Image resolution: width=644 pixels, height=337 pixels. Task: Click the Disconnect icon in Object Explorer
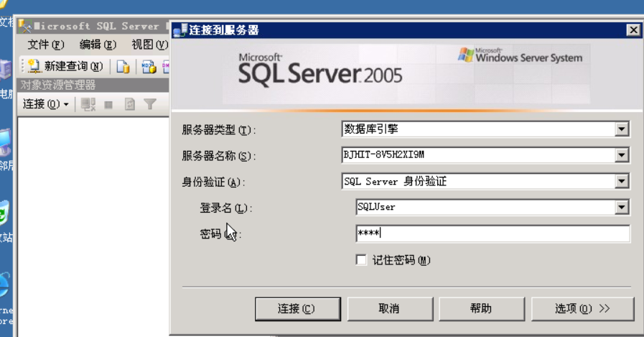pyautogui.click(x=88, y=104)
